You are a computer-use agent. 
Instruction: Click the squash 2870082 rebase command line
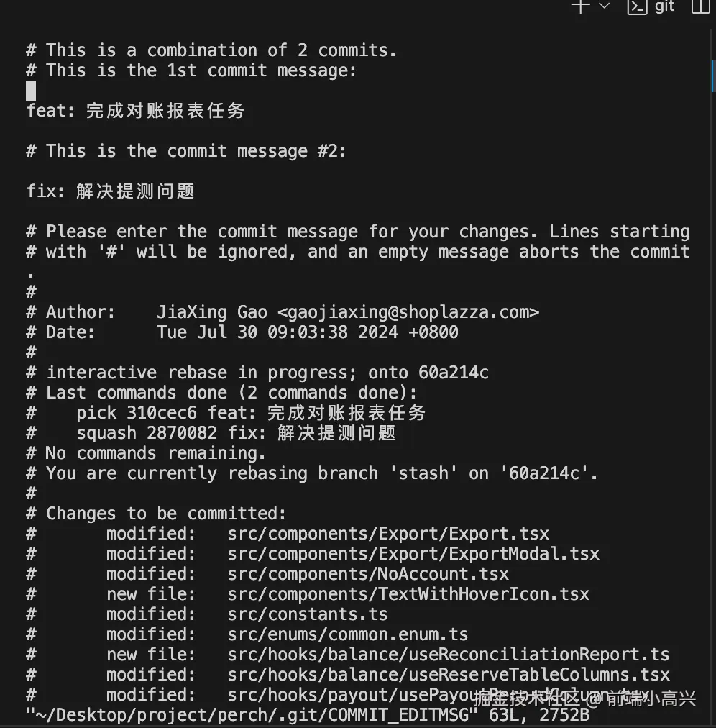pyautogui.click(x=236, y=433)
